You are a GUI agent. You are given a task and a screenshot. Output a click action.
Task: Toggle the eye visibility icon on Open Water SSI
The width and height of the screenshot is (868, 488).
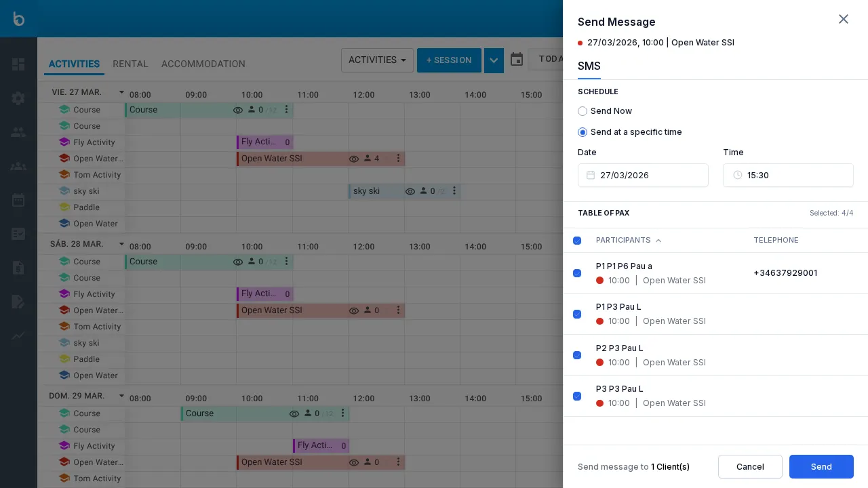coord(353,159)
